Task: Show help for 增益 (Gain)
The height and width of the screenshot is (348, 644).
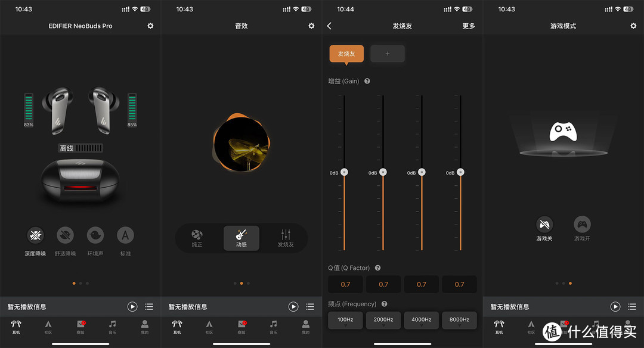Action: pyautogui.click(x=367, y=81)
